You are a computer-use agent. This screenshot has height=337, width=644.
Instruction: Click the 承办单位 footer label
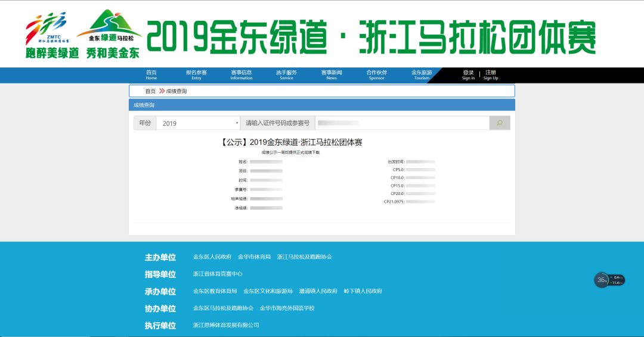coord(160,292)
